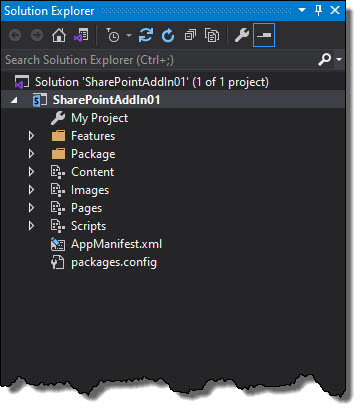Select the Scripts label
The image size is (362, 418).
[88, 226]
